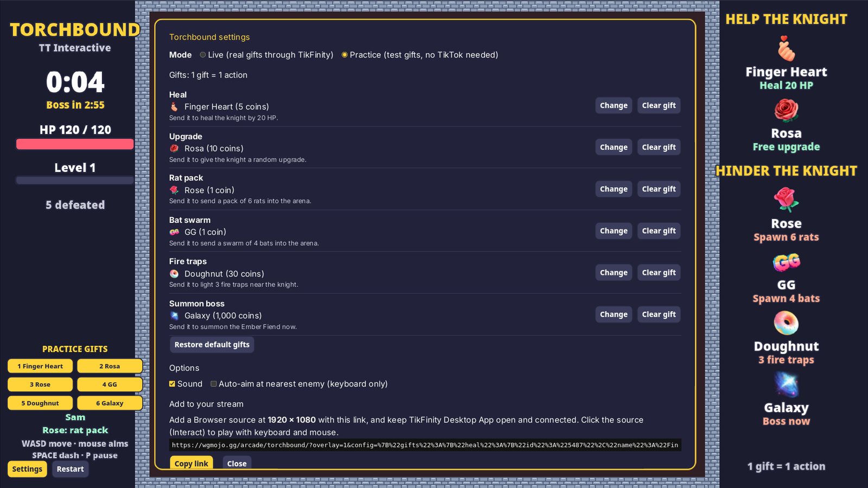Click 'Finger Heart (5 coins)' label
Screen dimensions: 868x488
(x=227, y=107)
